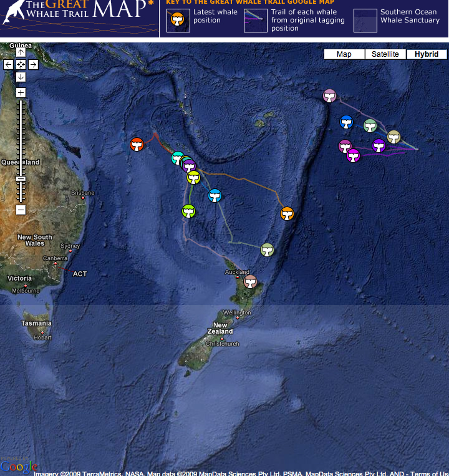Click the sage green whale marker north of Auckland
449x476 pixels.
(268, 250)
